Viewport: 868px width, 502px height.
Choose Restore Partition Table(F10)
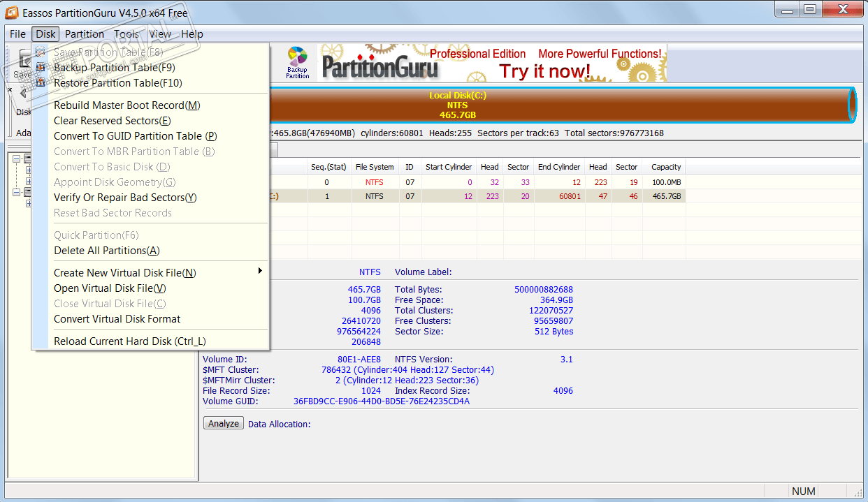(150, 83)
